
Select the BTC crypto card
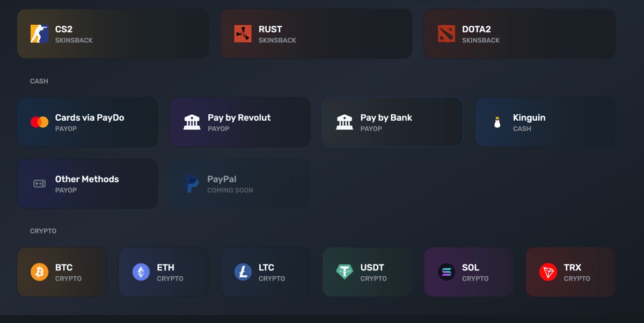click(62, 272)
